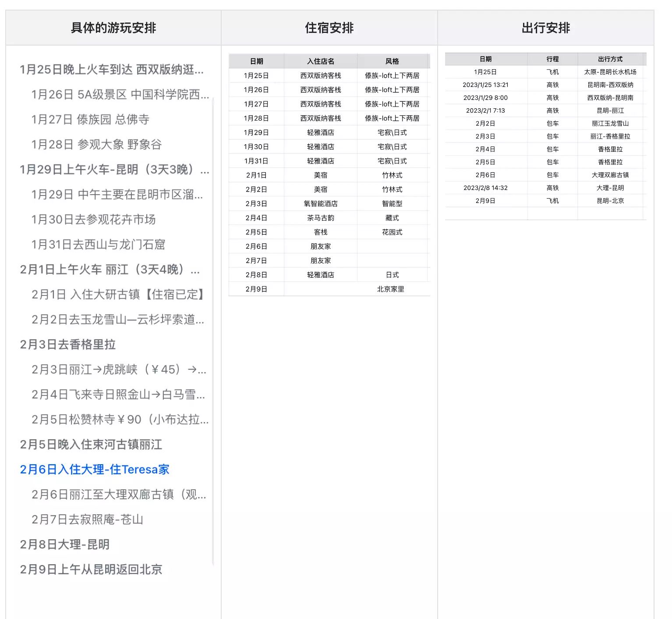Open 2月6日丽江至大理双廊古镇 entry
This screenshot has height=619, width=672.
tap(119, 494)
